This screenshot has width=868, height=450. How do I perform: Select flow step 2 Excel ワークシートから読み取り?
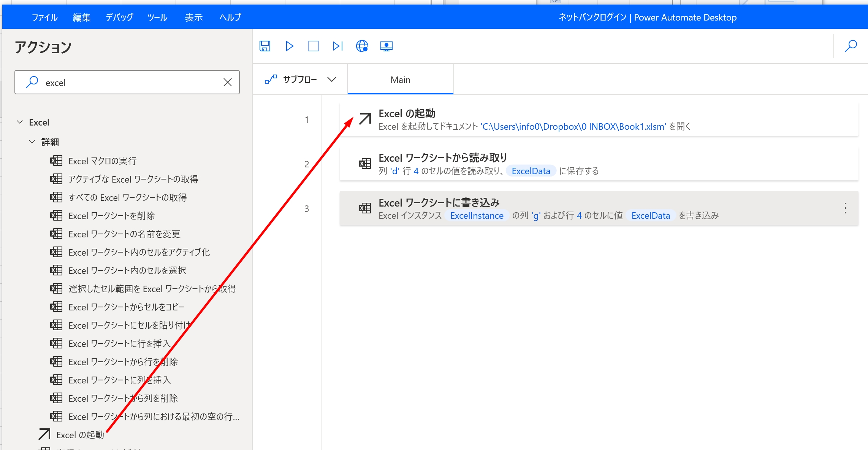coord(599,164)
